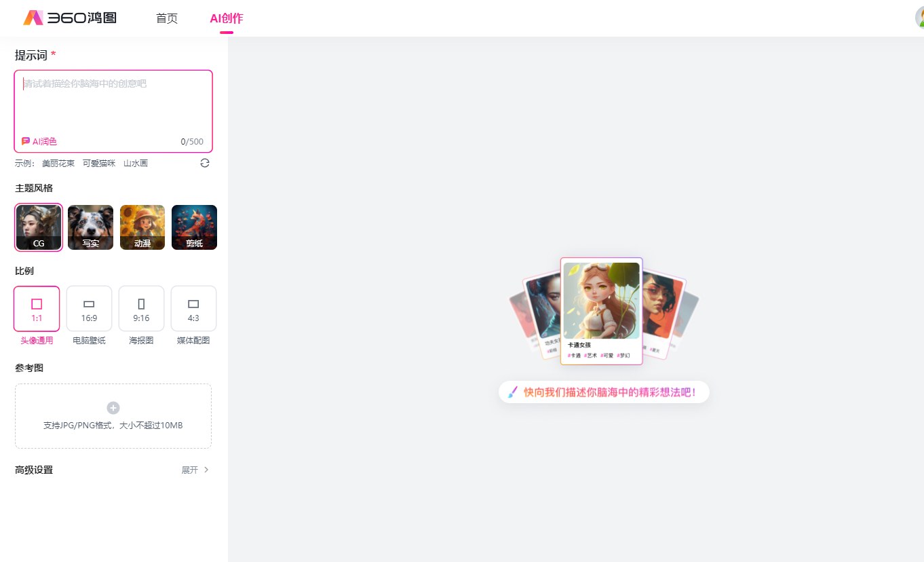Click the 卡通女孩 sample card
This screenshot has width=924, height=562.
601,311
